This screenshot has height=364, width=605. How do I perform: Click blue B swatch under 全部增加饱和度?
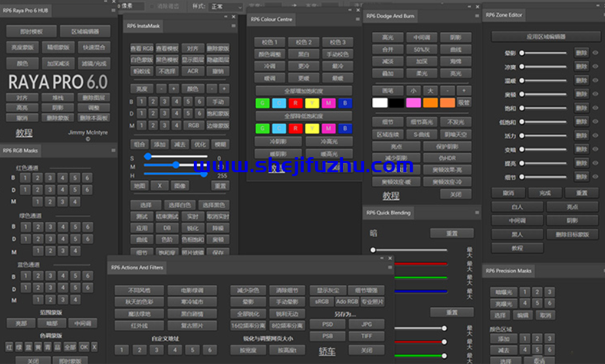(x=345, y=103)
